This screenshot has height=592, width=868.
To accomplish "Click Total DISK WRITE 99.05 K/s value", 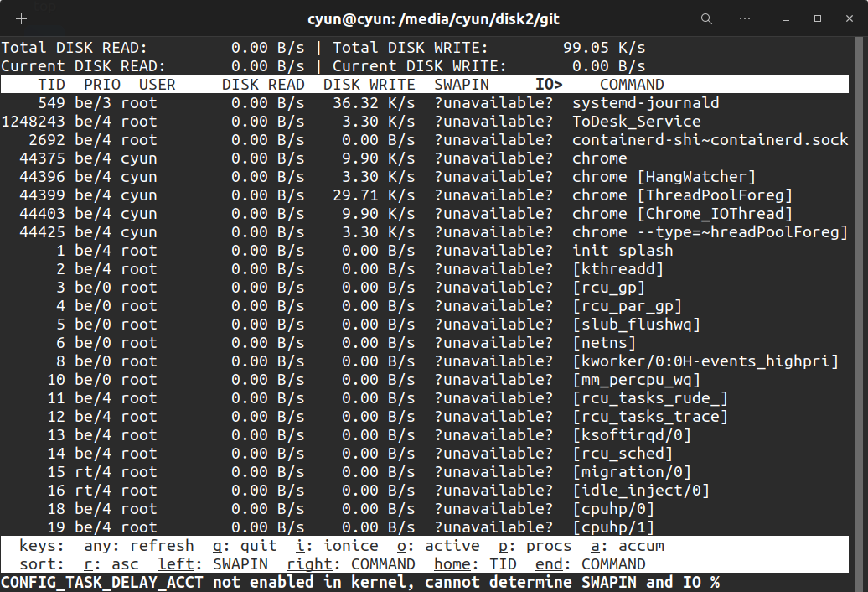I will pyautogui.click(x=604, y=48).
